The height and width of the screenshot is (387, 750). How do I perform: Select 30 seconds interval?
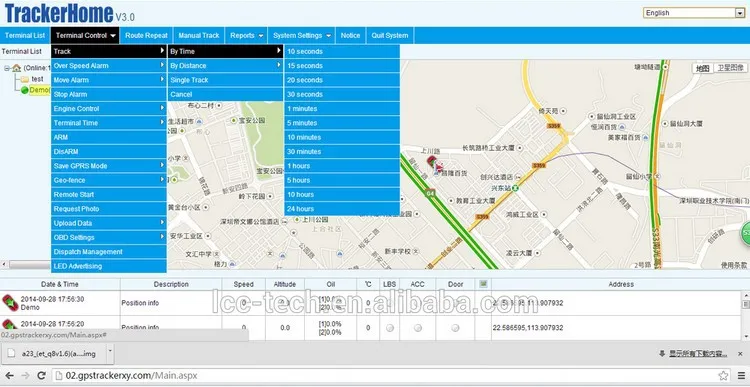coord(342,94)
